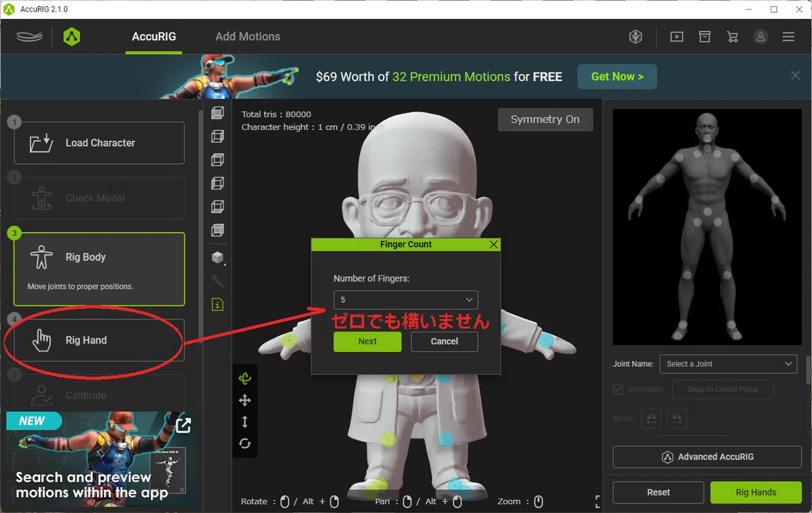Open the external link icon on the NEW motions ad

click(183, 425)
